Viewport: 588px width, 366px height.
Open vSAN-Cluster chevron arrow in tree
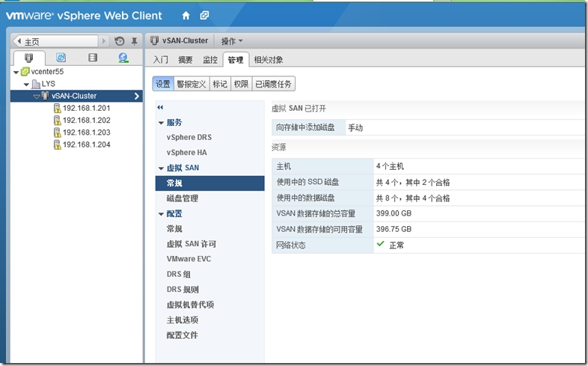(136, 96)
